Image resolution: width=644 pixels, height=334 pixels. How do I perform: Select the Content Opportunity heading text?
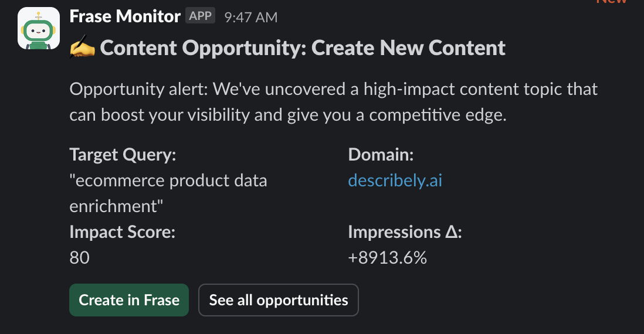point(303,47)
